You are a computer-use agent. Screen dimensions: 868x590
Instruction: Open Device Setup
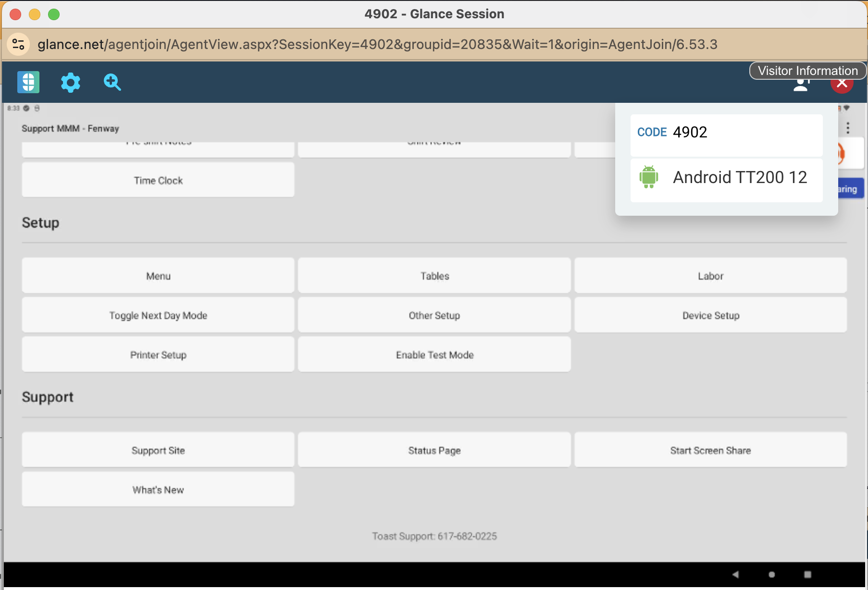pos(710,315)
